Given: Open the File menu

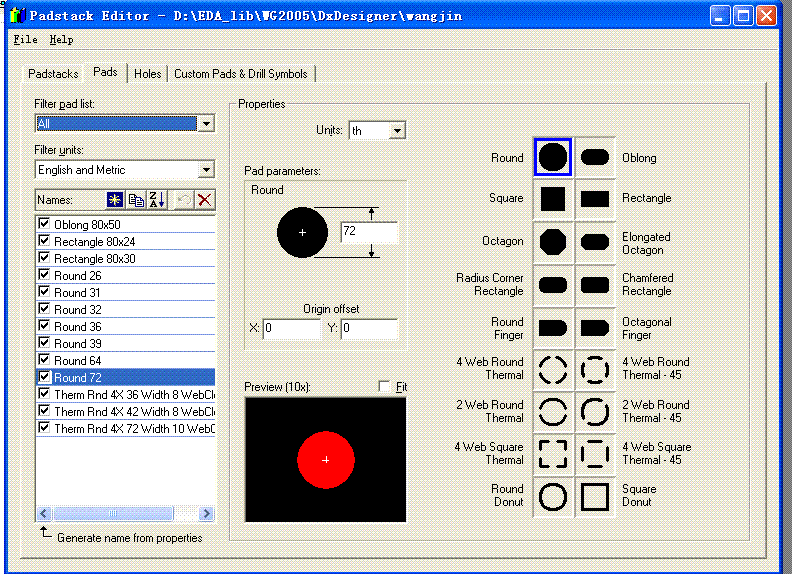Looking at the screenshot, I should pos(26,40).
